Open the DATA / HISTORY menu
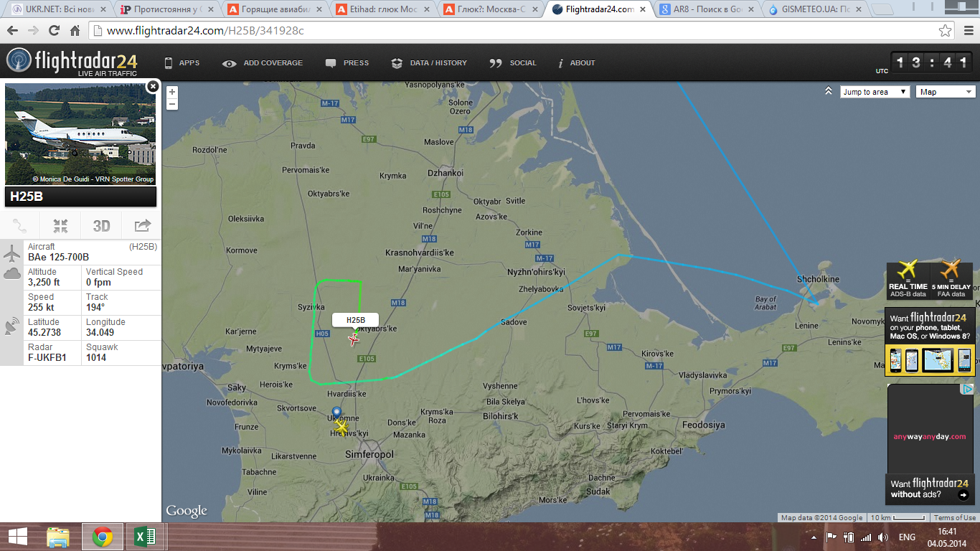The image size is (980, 551). coord(429,63)
